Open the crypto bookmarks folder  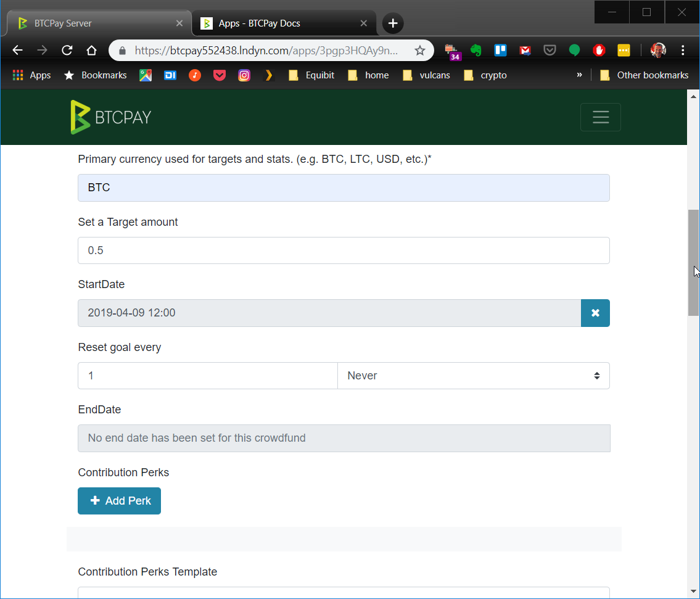[485, 75]
